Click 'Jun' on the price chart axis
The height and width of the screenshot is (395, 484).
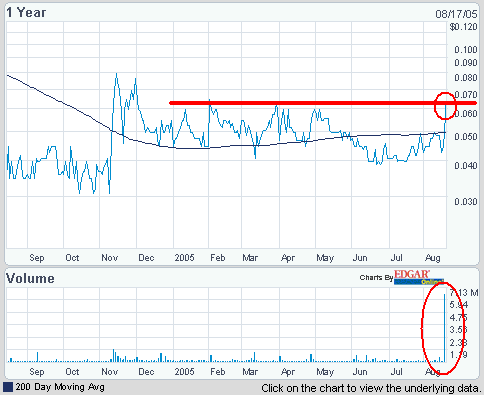tap(360, 258)
